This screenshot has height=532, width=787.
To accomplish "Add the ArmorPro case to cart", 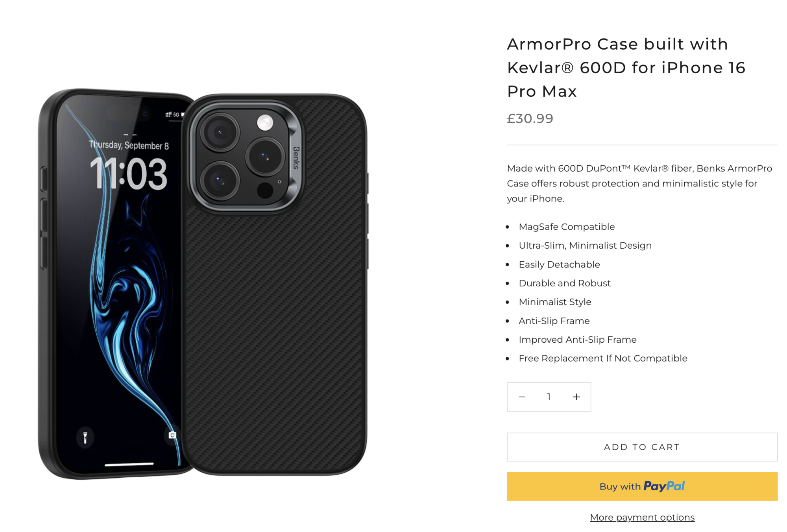I will point(642,447).
